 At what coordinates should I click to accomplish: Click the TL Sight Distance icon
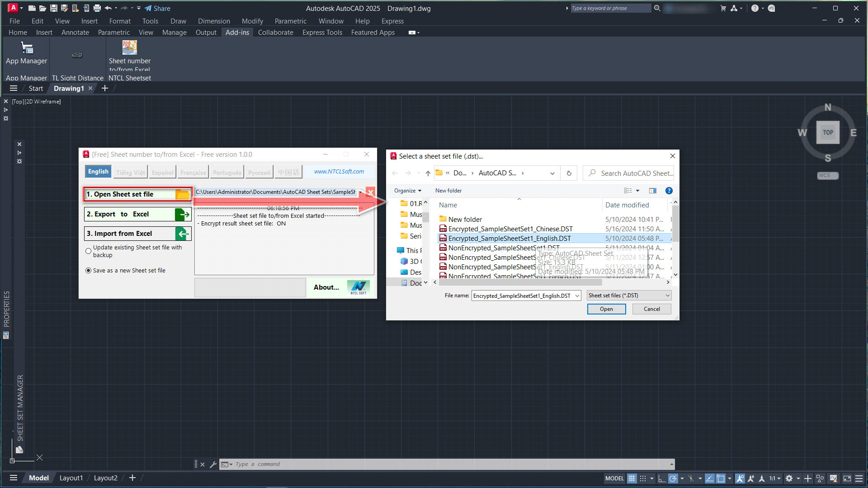77,55
